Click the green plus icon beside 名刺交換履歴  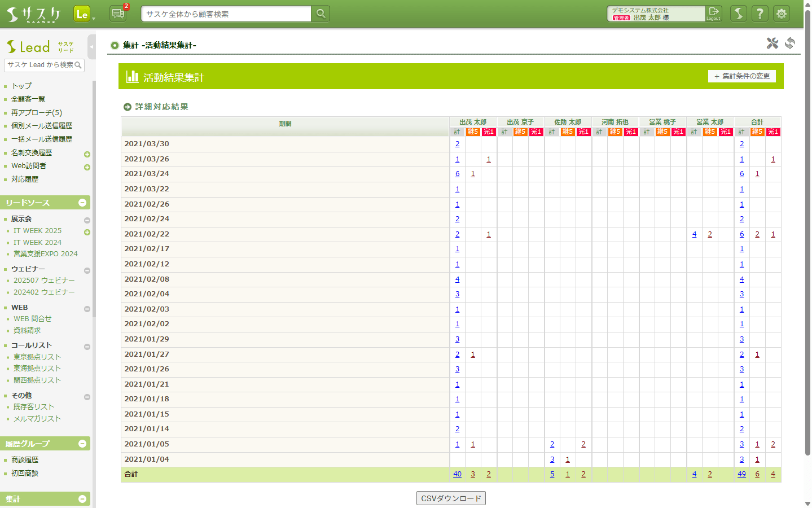pyautogui.click(x=87, y=154)
